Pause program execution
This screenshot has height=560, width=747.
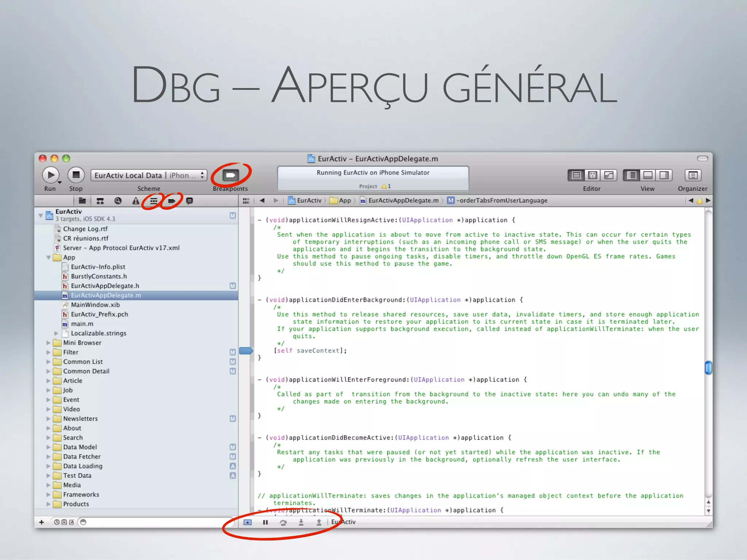(265, 522)
